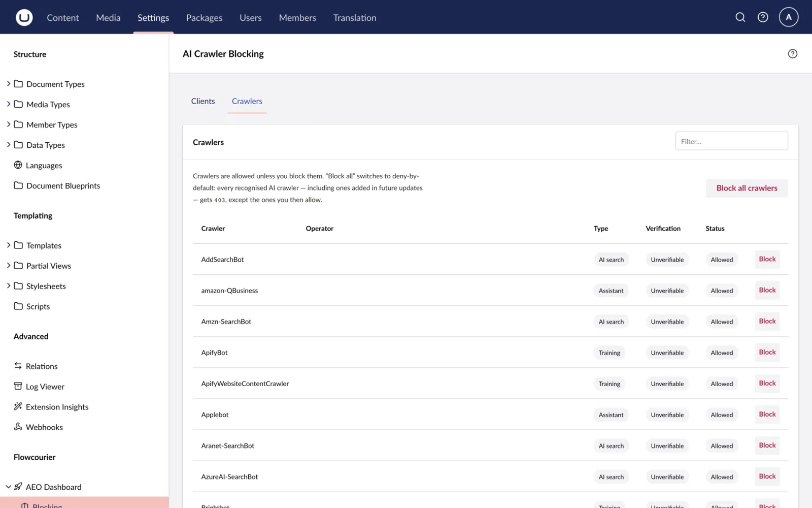
Task: Expand the Member Types tree node
Action: pyautogui.click(x=8, y=124)
